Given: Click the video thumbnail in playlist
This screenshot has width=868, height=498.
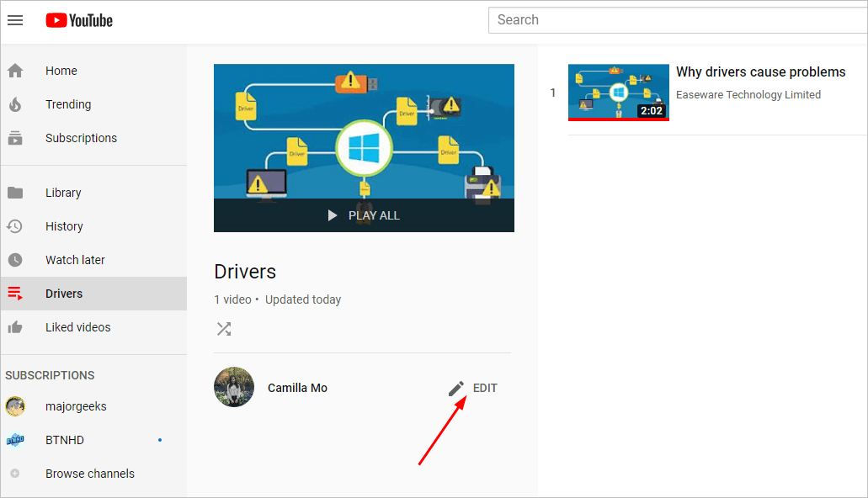Looking at the screenshot, I should point(618,92).
